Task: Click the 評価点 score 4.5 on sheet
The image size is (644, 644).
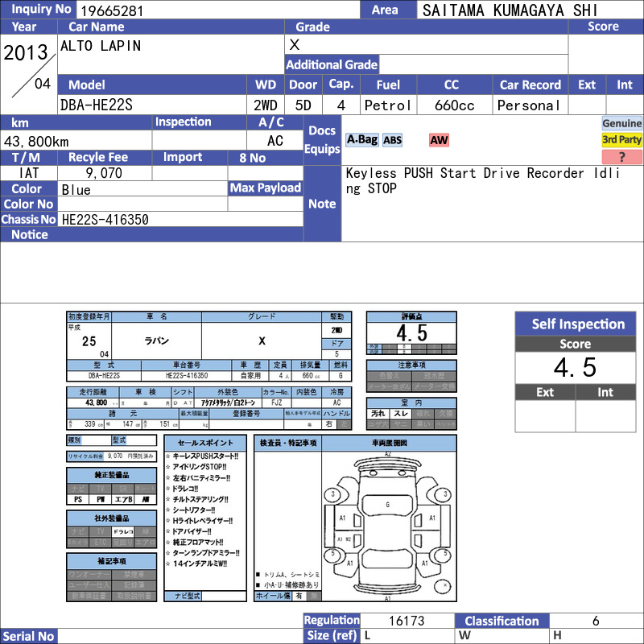Action: [x=411, y=333]
